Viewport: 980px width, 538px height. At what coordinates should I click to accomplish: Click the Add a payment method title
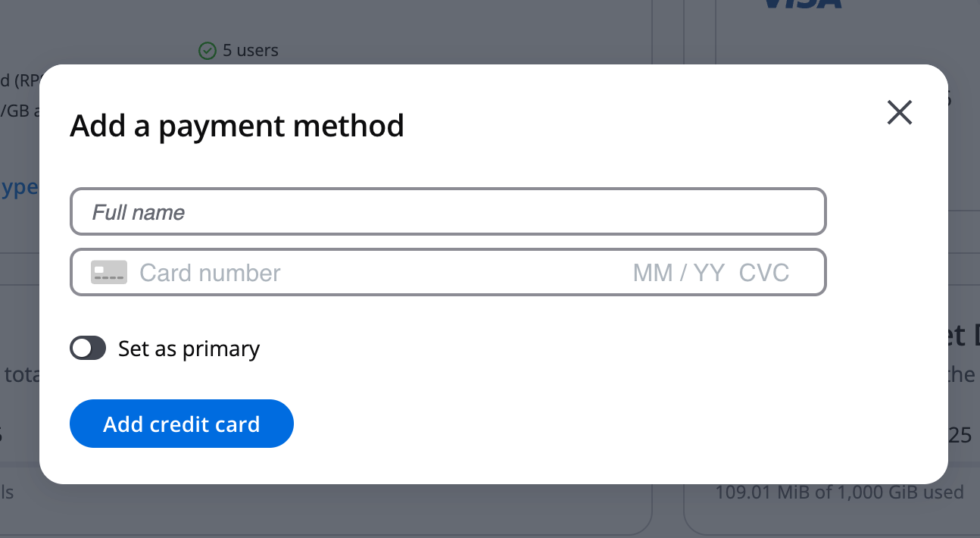237,126
